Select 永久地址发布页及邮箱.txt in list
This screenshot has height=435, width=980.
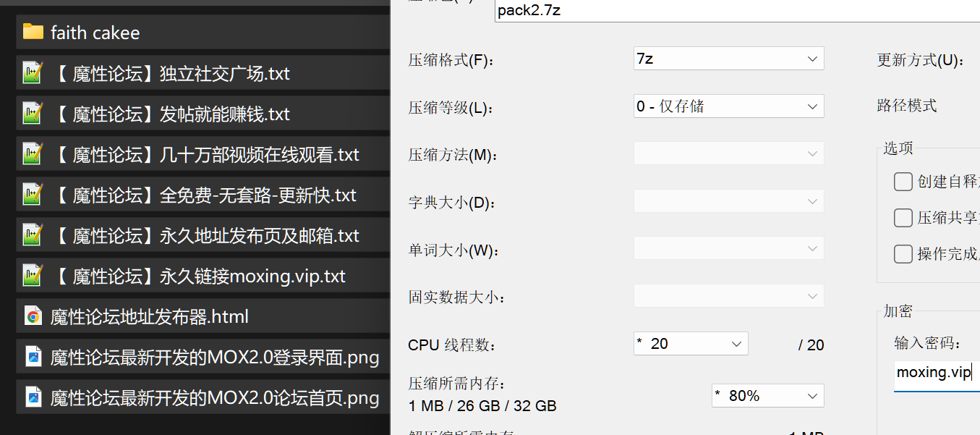point(203,235)
